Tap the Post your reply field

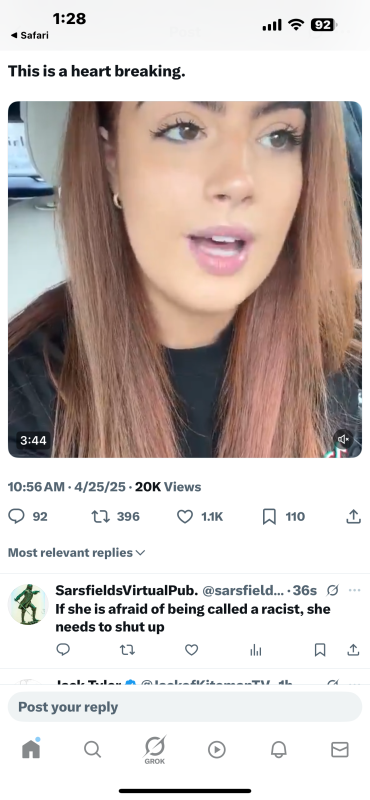185,707
